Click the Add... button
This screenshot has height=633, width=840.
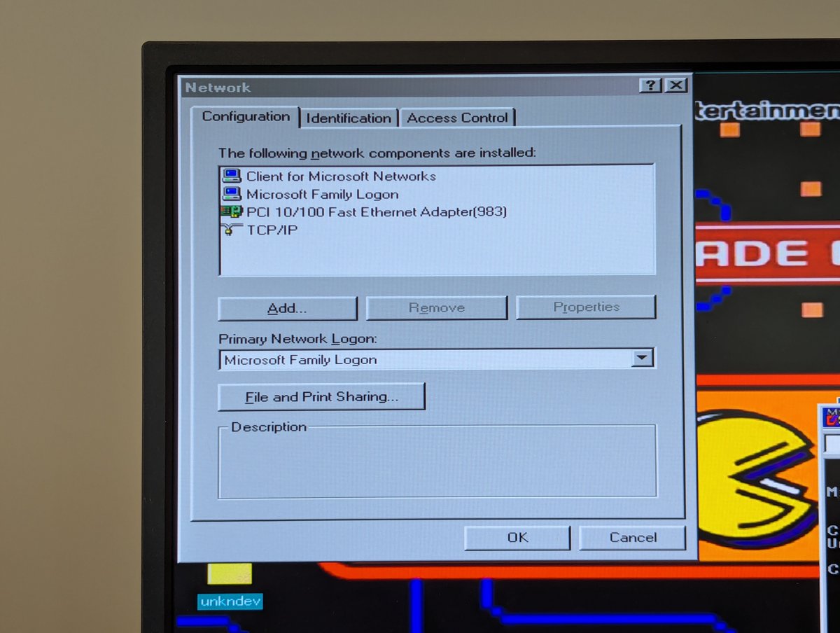tap(288, 308)
